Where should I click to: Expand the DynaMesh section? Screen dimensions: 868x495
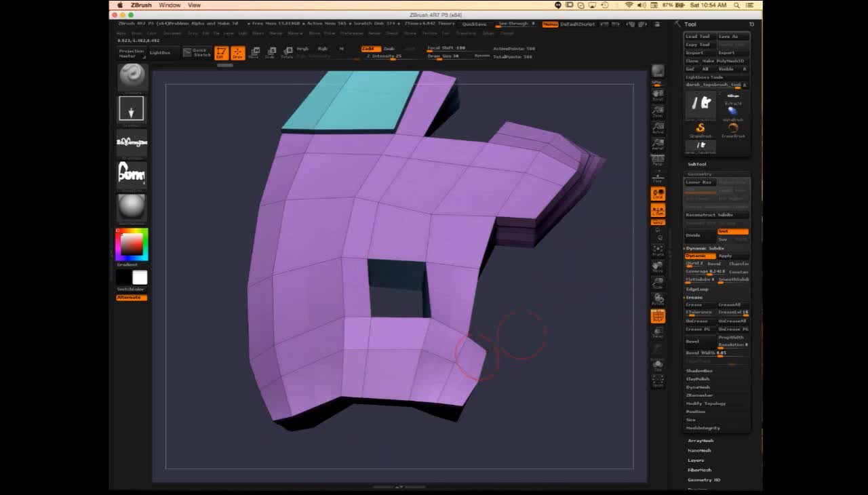[x=698, y=387]
